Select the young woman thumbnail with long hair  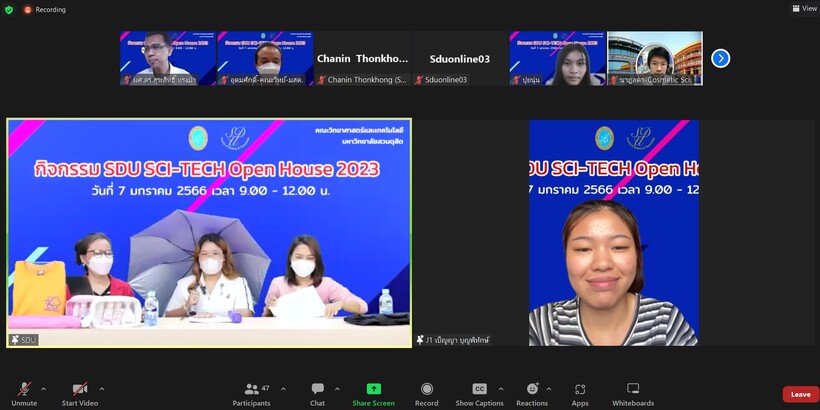point(557,59)
